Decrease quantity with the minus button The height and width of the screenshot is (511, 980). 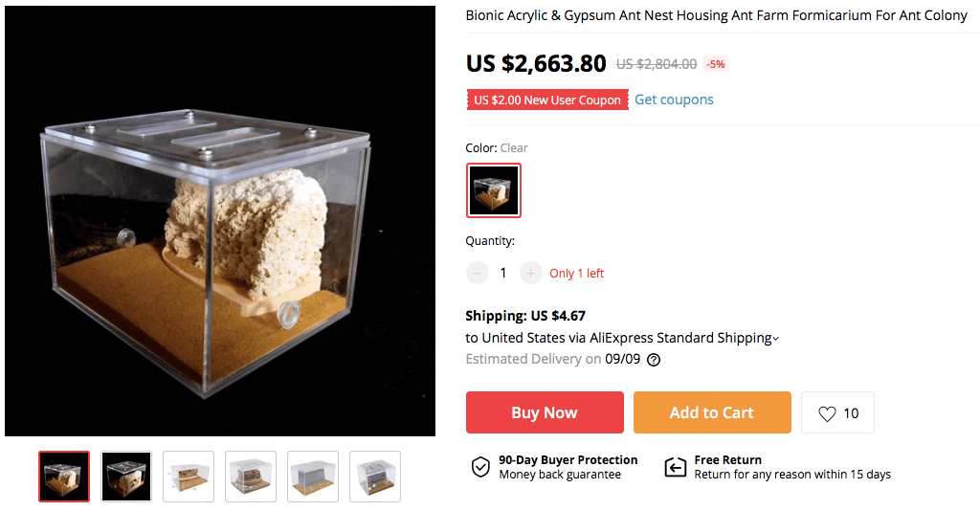tap(477, 273)
